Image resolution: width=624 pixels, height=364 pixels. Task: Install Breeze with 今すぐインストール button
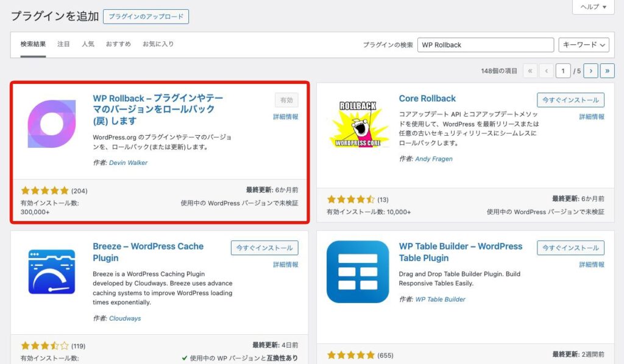pyautogui.click(x=264, y=248)
